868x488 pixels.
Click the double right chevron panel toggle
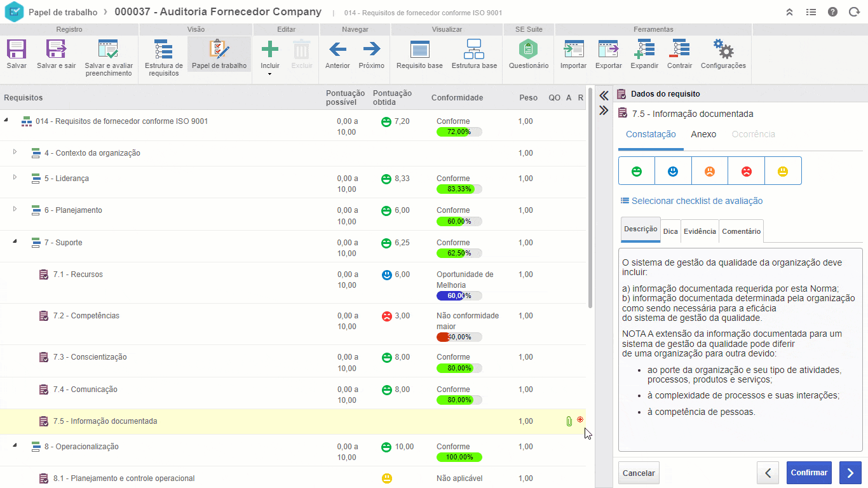(x=604, y=110)
